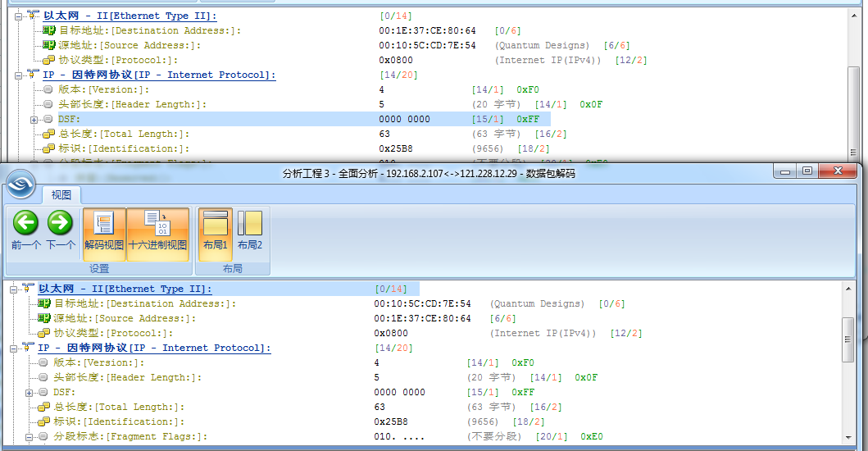This screenshot has height=451, width=868.
Task: Click Destination Address field icon in front window
Action: 43,303
